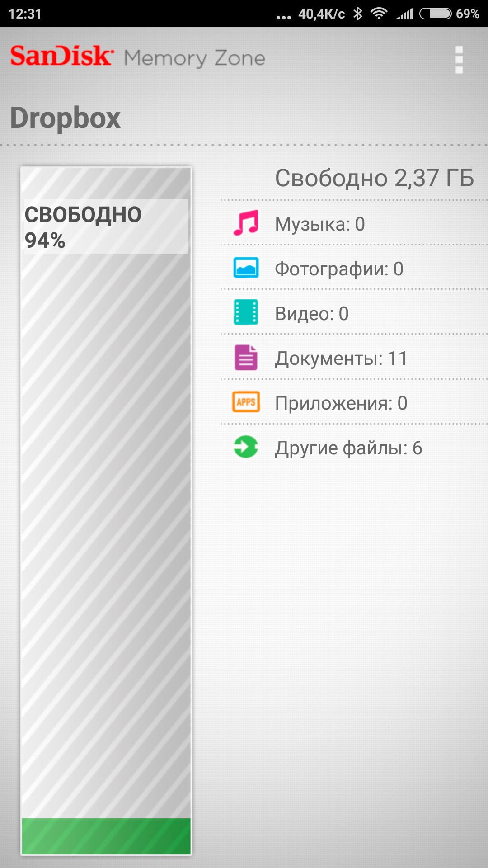
Task: Tap the Dropbox heading
Action: (x=66, y=118)
